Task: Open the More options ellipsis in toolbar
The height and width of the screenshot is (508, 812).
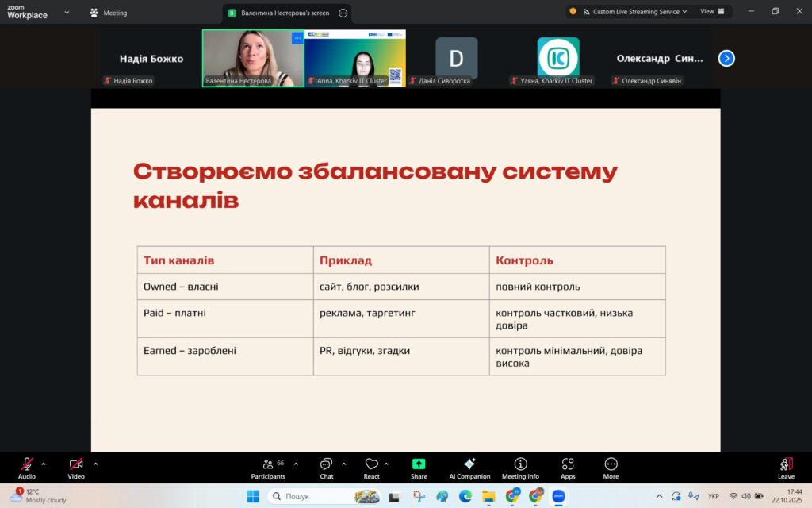Action: 611,464
